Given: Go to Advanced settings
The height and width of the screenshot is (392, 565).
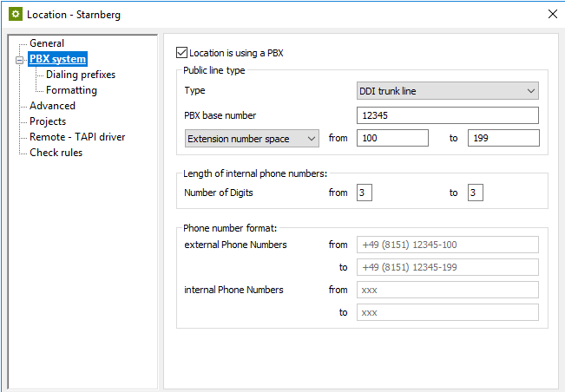Looking at the screenshot, I should [x=52, y=106].
